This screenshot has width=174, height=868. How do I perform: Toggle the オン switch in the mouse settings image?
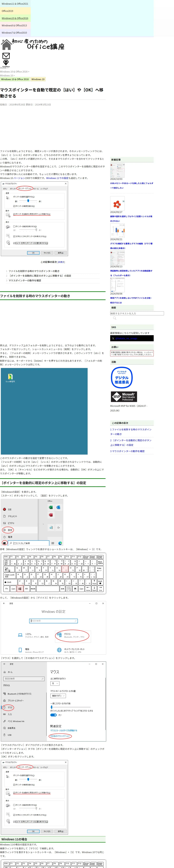(53, 715)
